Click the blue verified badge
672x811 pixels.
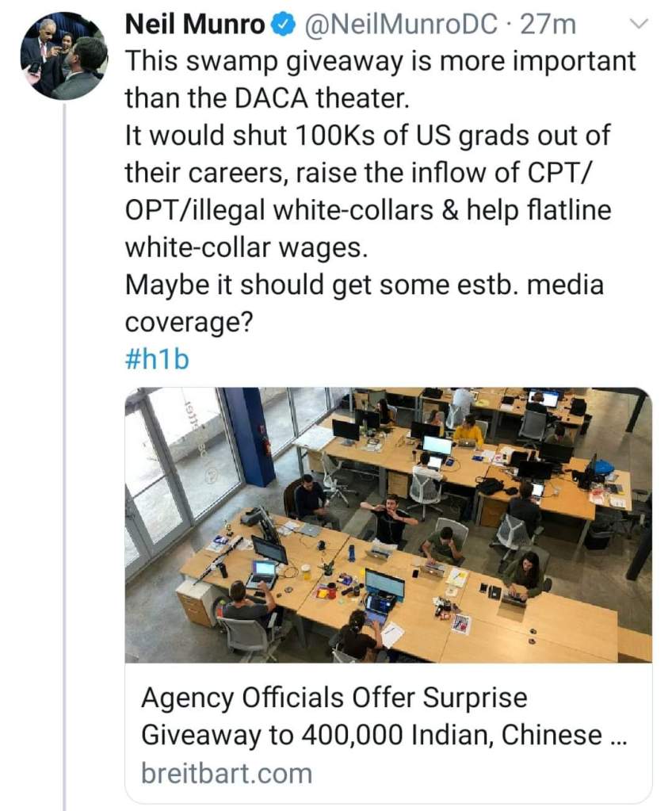point(281,25)
